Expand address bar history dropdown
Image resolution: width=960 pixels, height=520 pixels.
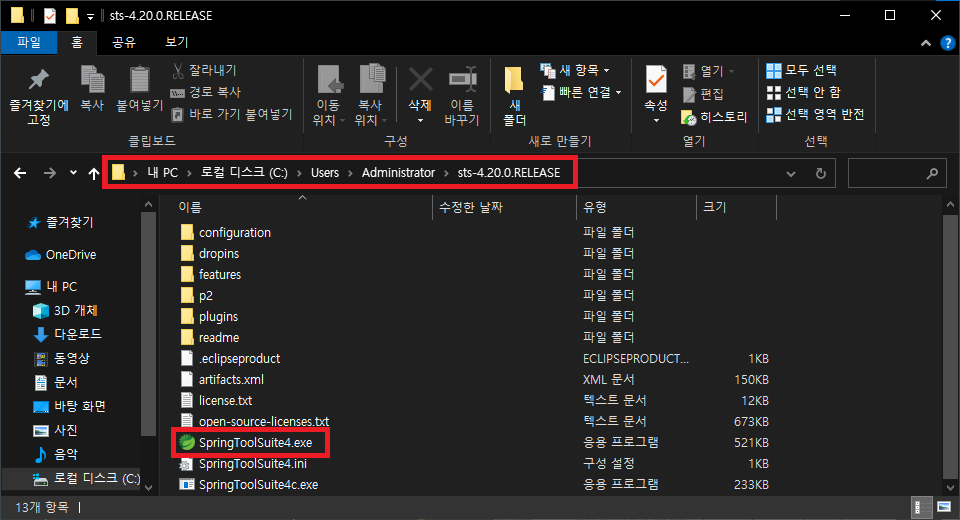pos(790,174)
